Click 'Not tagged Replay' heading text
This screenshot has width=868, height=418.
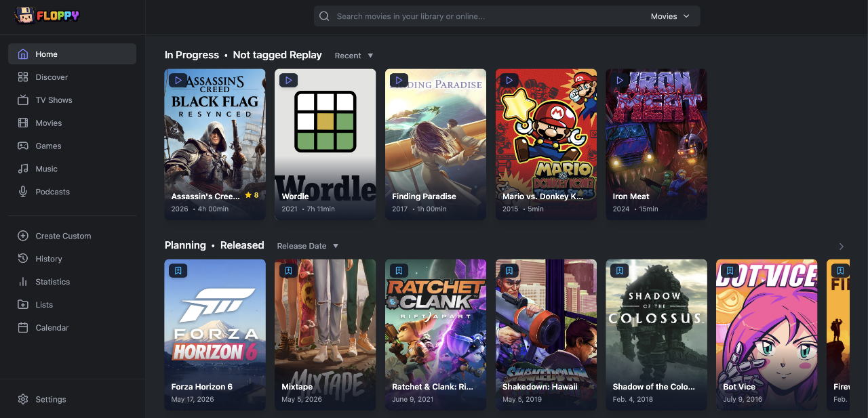point(277,55)
